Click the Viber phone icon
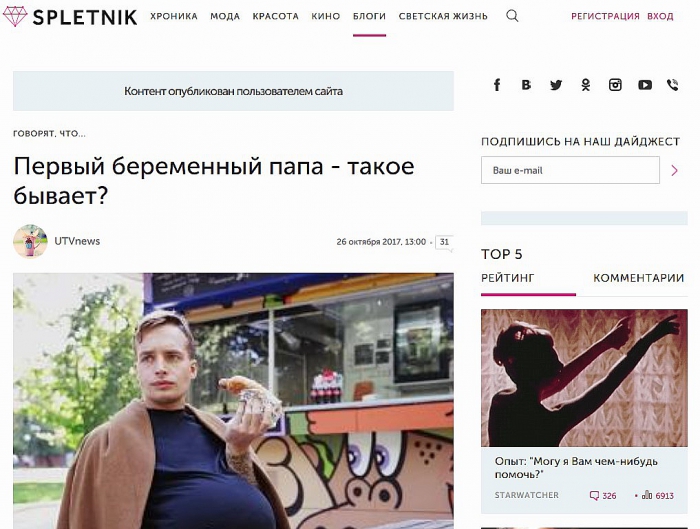This screenshot has height=529, width=700. 673,85
